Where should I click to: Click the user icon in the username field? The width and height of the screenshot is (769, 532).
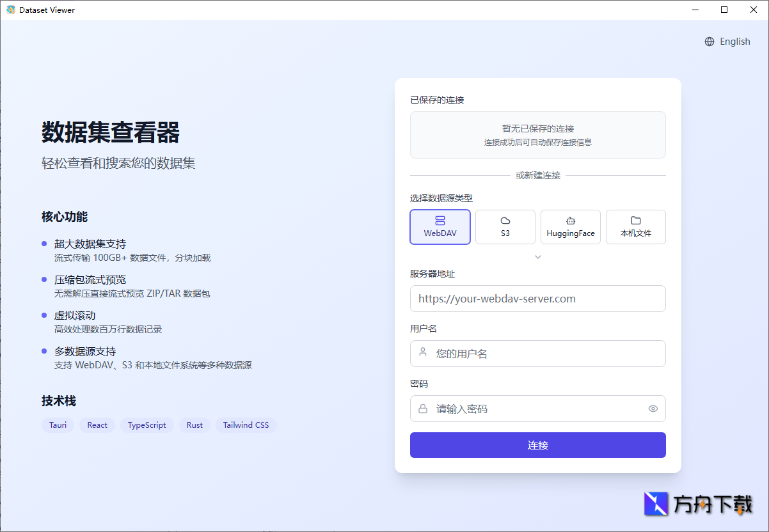pyautogui.click(x=423, y=353)
